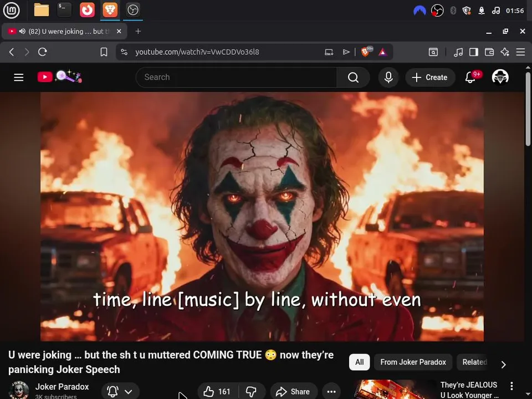Go back to previous page
The height and width of the screenshot is (399, 532).
coord(12,52)
